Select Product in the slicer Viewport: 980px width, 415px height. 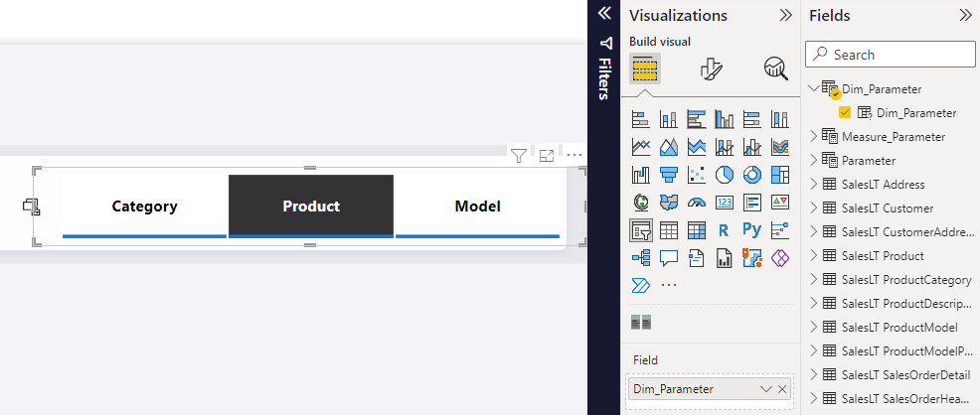coord(311,207)
